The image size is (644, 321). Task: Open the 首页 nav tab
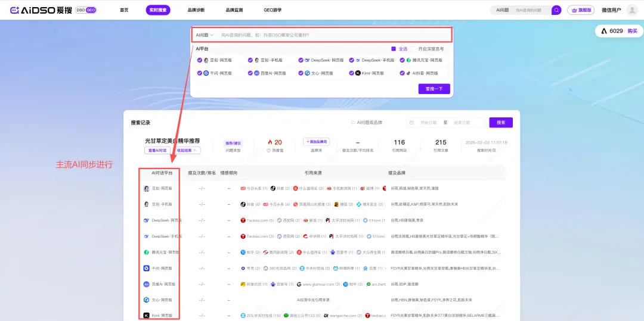(124, 10)
